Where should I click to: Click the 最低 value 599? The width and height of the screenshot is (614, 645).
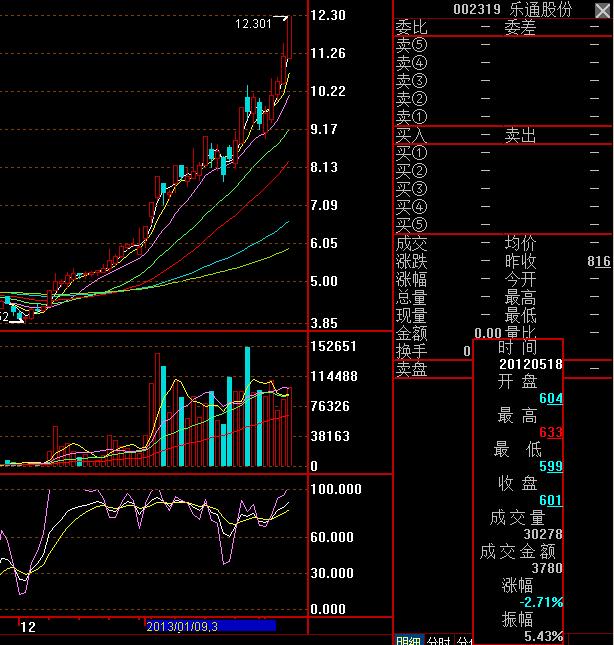click(550, 467)
